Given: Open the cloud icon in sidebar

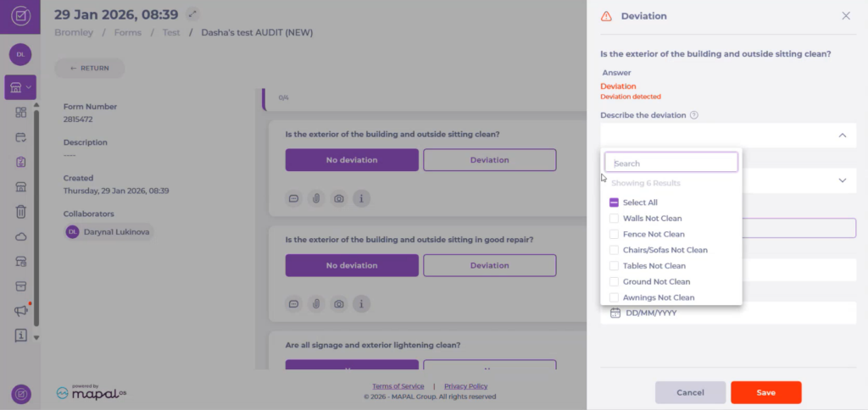Looking at the screenshot, I should pos(21,236).
